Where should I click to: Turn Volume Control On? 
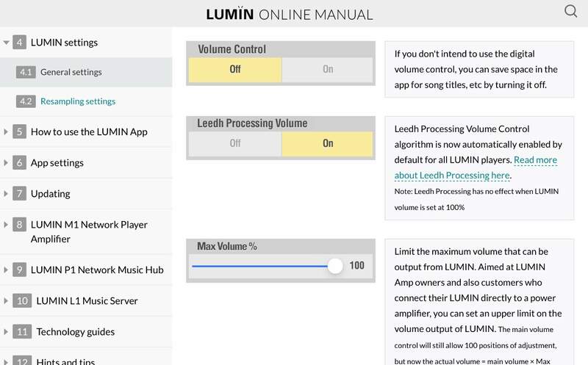[328, 69]
